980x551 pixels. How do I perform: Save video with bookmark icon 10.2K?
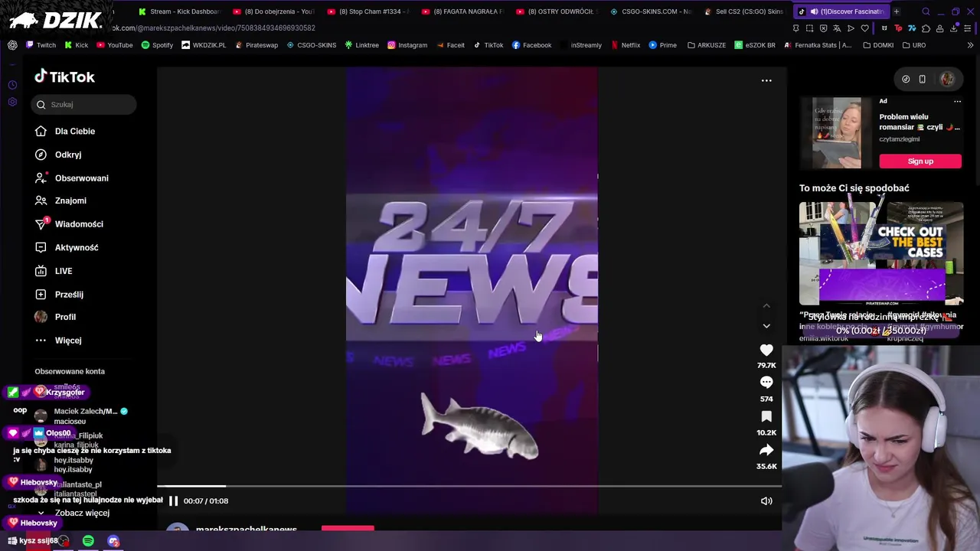[766, 416]
